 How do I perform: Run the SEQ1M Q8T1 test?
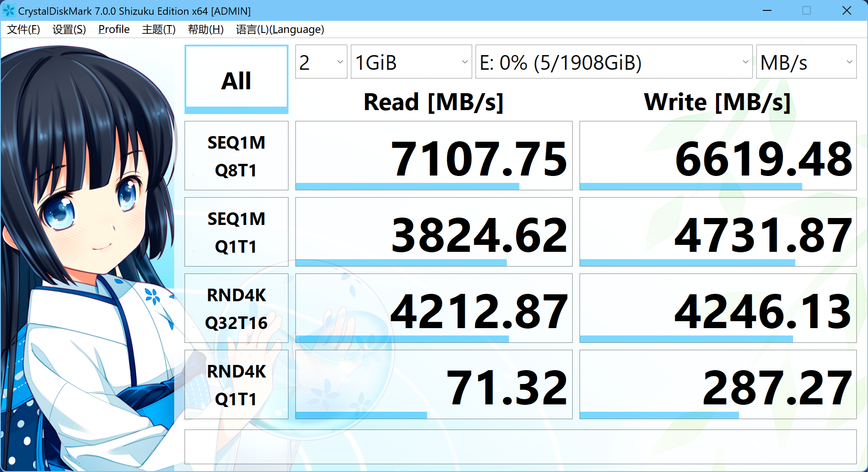[236, 156]
